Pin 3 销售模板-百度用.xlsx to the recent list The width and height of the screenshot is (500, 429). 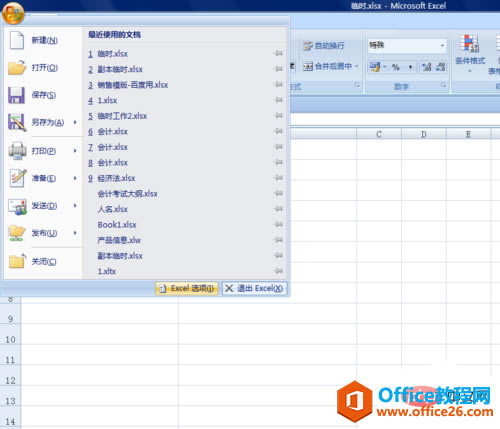[278, 84]
